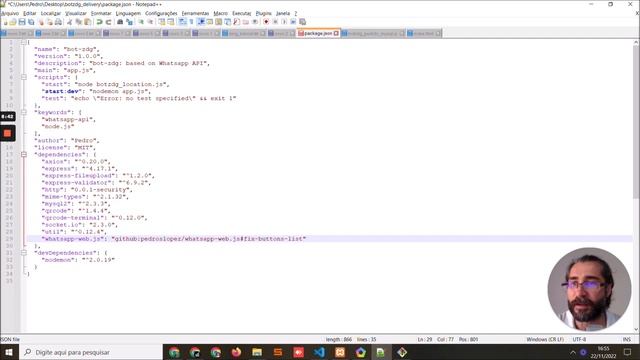
Task: Save the current file with the Save icon
Action: (22, 22)
